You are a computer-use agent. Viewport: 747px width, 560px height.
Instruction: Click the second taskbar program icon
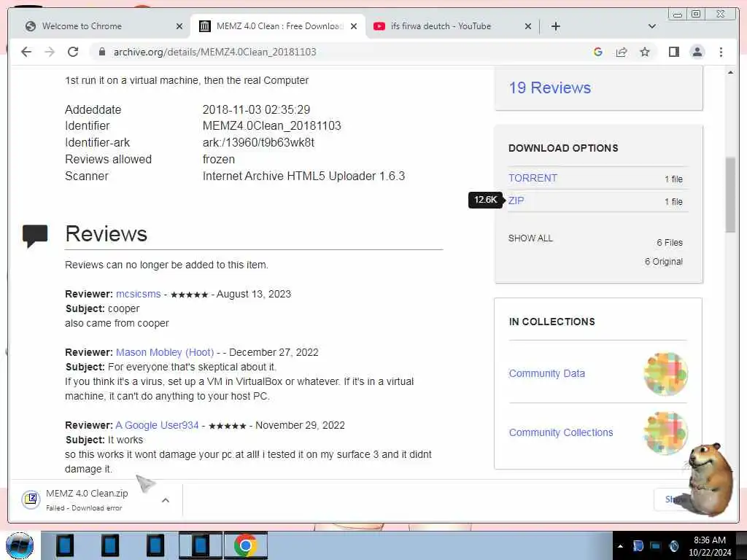110,545
